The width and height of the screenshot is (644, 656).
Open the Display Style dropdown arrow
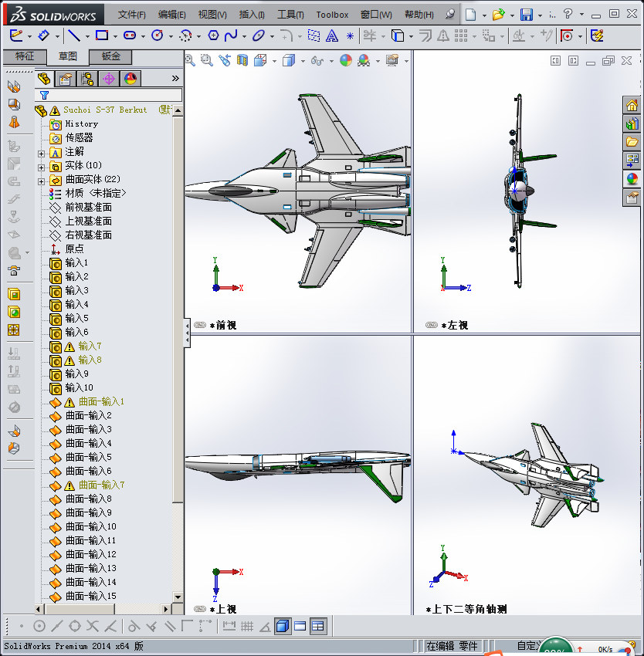[303, 62]
